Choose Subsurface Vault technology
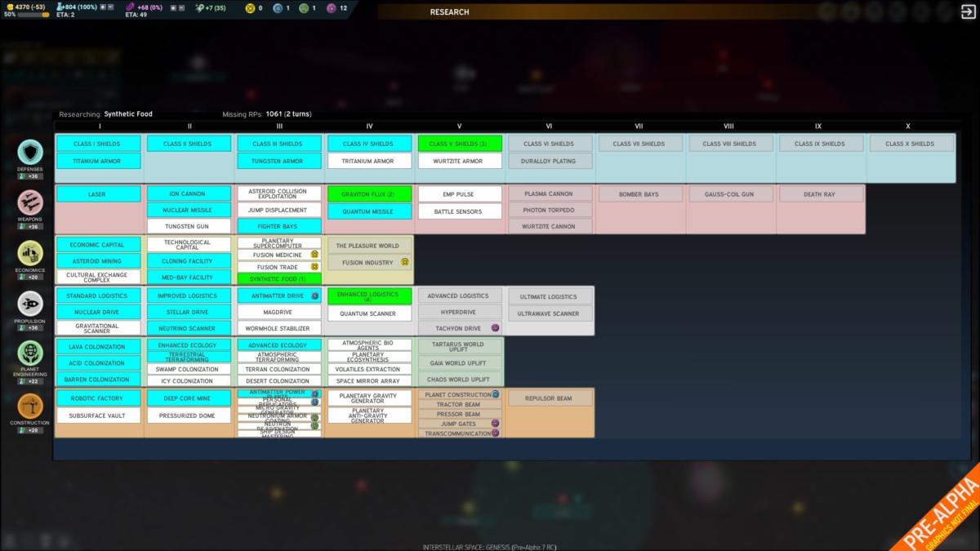The image size is (980, 551). 99,415
